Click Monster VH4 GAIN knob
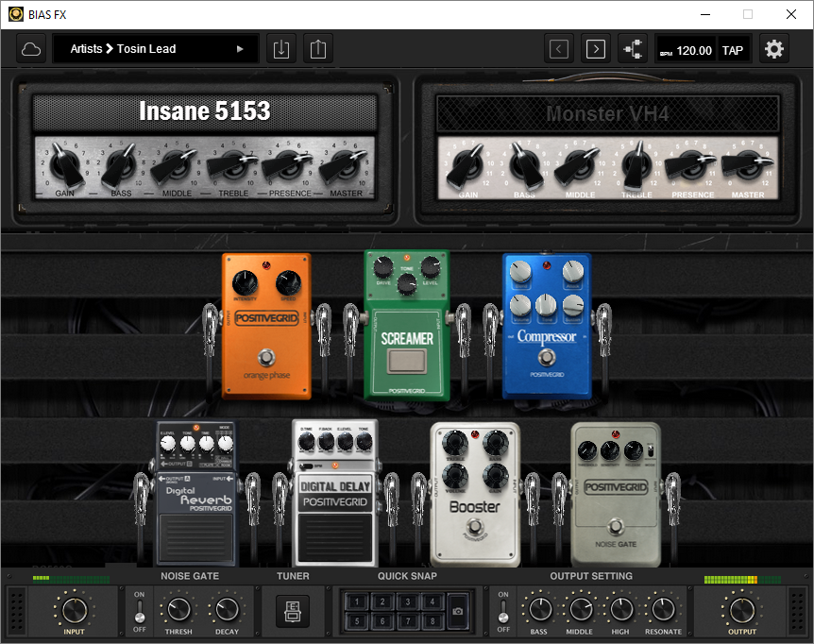The height and width of the screenshot is (644, 814). tap(467, 166)
